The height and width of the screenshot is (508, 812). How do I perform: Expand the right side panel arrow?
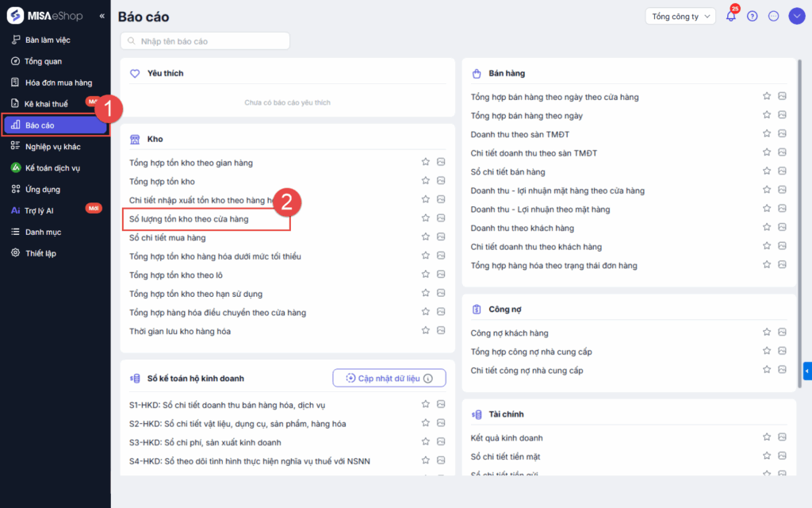(807, 371)
